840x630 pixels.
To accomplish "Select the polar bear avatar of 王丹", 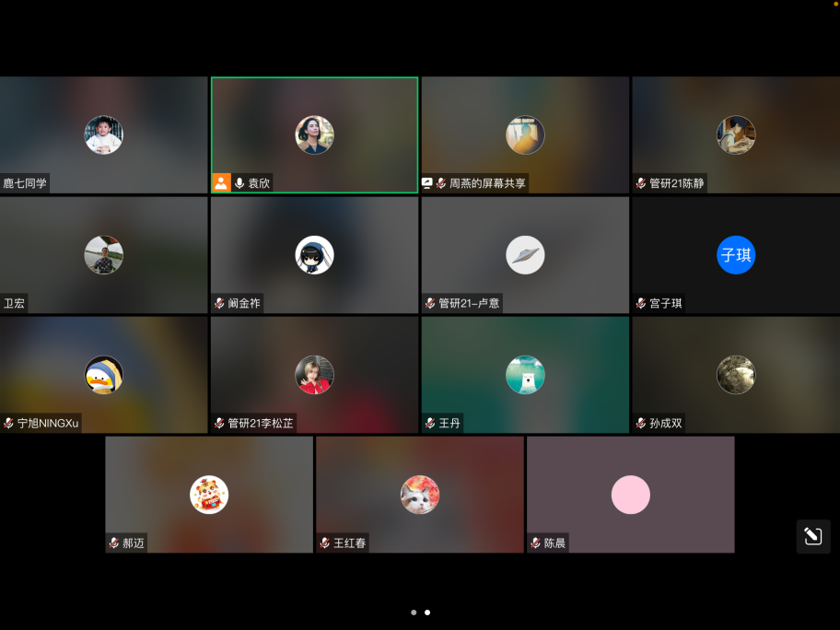I will [525, 375].
